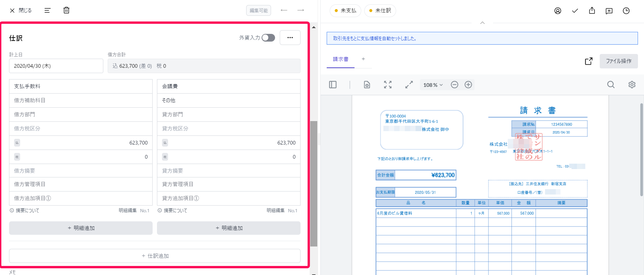
Task: Open the 借方部門 field
Action: [x=81, y=114]
